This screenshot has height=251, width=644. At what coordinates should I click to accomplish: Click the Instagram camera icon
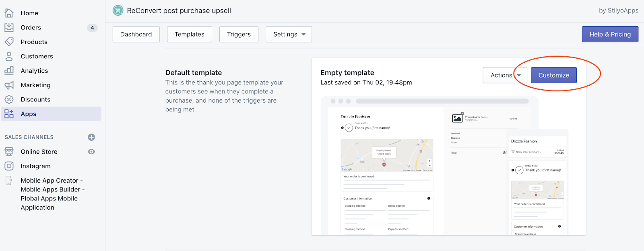9,166
